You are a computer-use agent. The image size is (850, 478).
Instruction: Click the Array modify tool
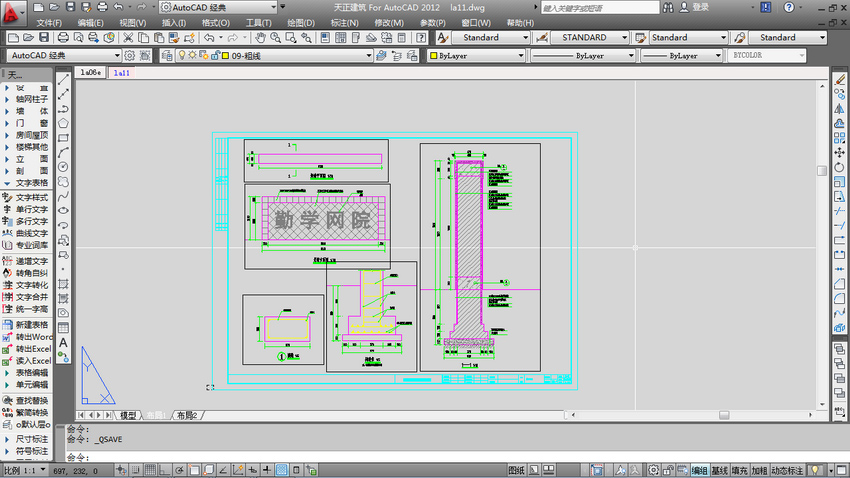(x=840, y=138)
